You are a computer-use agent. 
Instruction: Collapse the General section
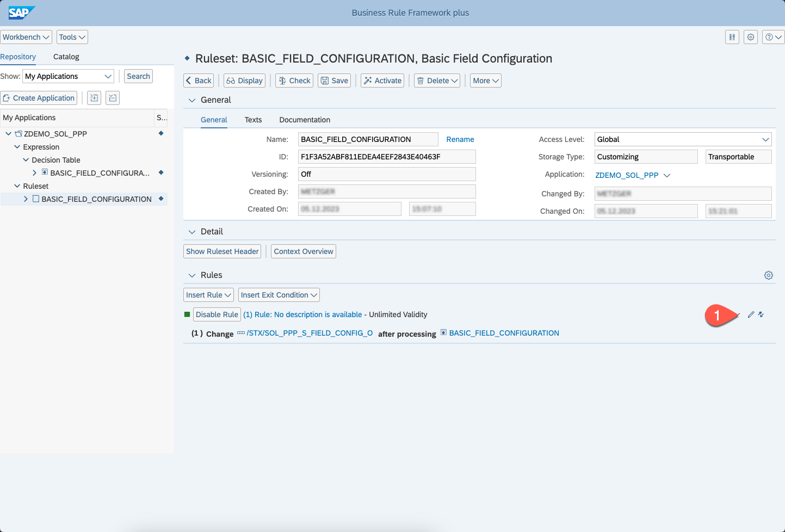tap(191, 100)
